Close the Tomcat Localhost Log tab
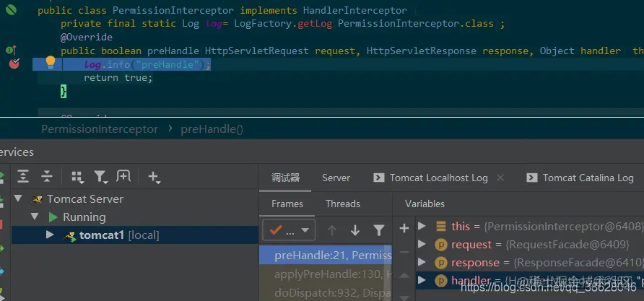This screenshot has height=301, width=644. point(500,178)
